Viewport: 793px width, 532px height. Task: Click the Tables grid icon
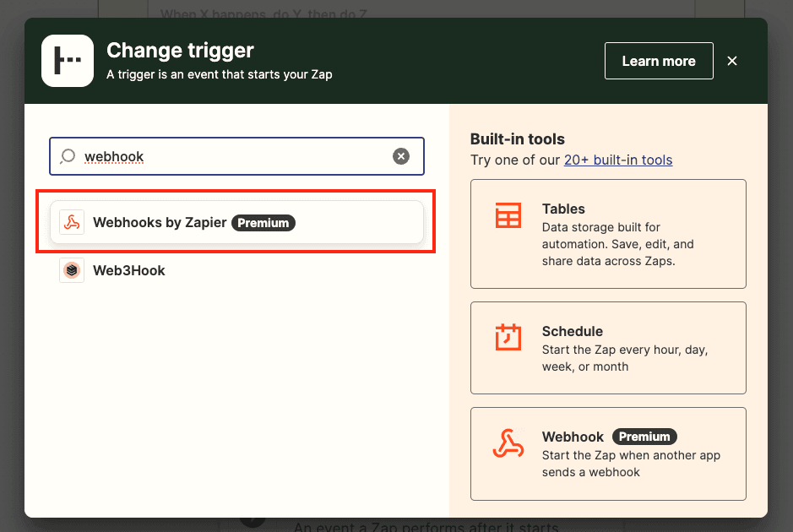pos(508,215)
